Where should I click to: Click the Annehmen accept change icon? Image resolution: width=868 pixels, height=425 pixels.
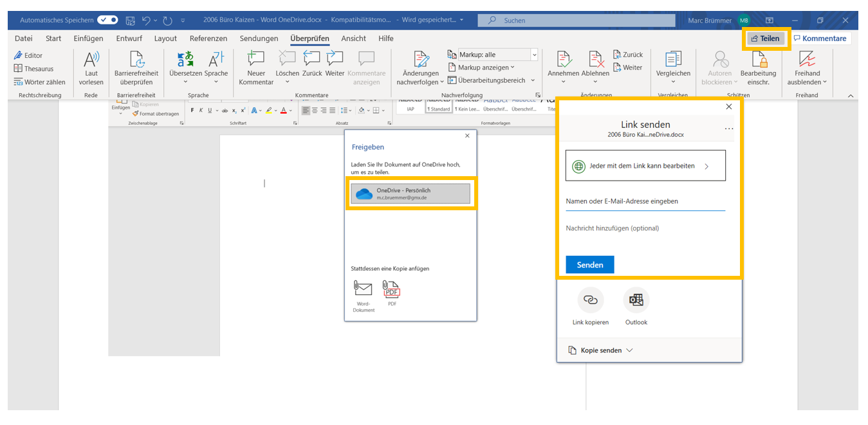[563, 60]
